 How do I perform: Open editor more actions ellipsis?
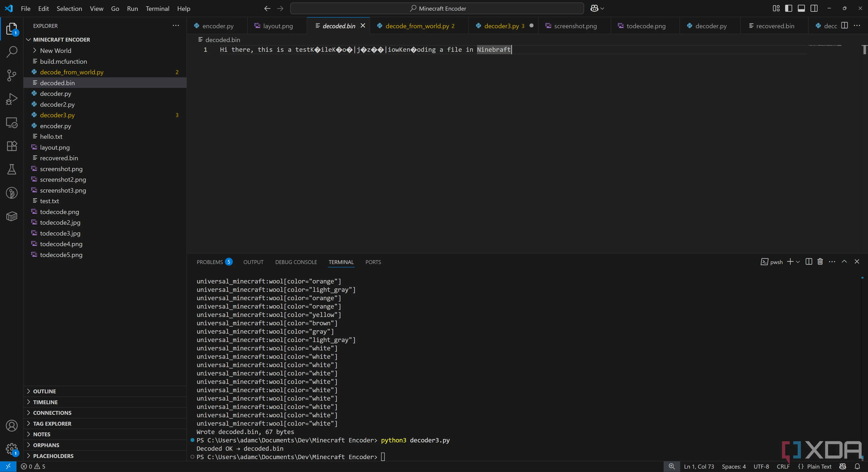tap(857, 26)
